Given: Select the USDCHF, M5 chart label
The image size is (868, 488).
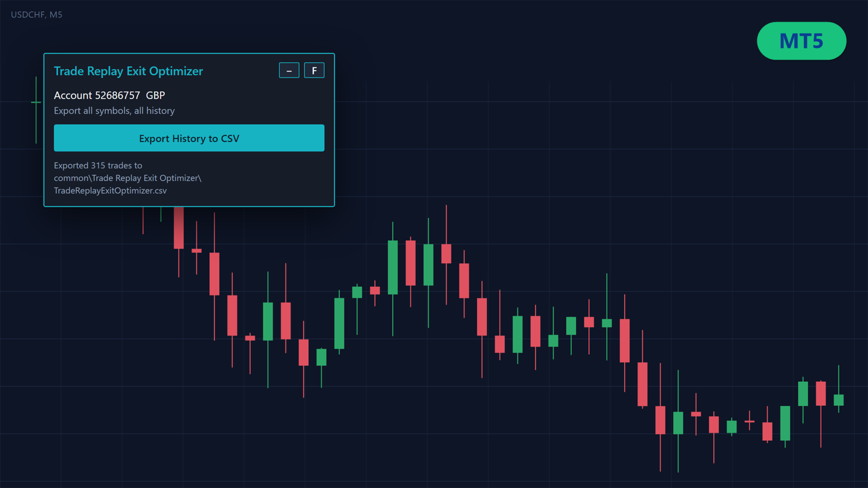Looking at the screenshot, I should (x=37, y=14).
